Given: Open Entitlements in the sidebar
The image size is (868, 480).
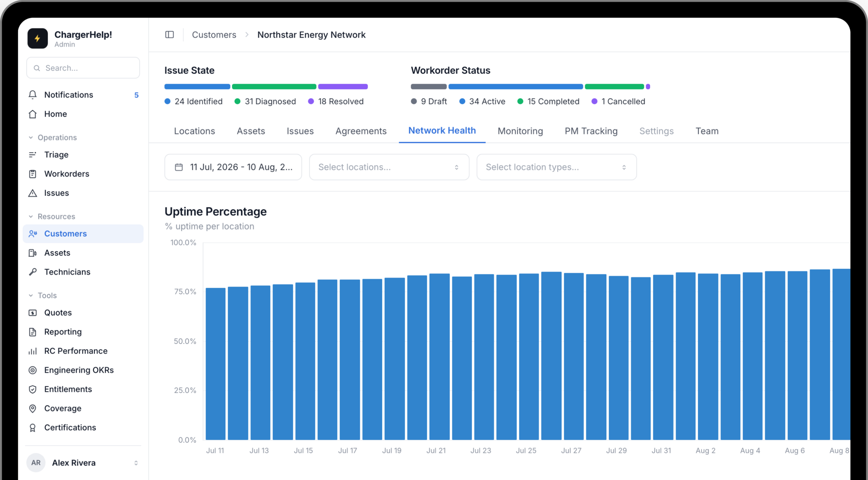Looking at the screenshot, I should (83, 389).
